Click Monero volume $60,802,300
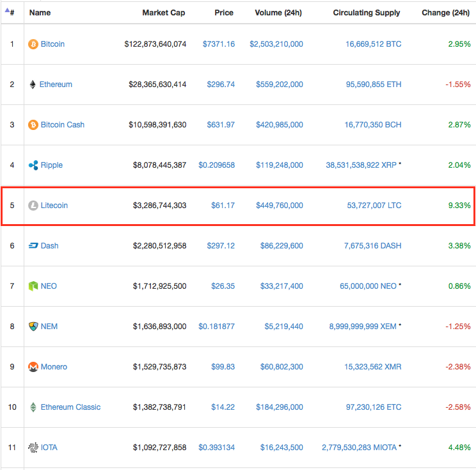Image resolution: width=476 pixels, height=470 pixels. [282, 367]
